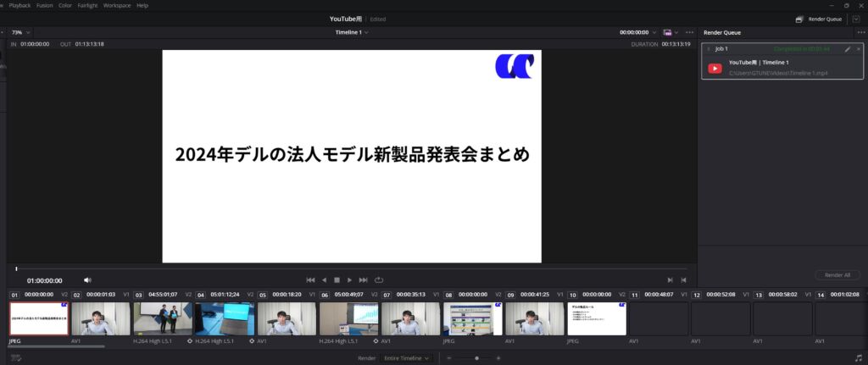Click the YouTube icon on Job 1
The height and width of the screenshot is (365, 868).
click(715, 69)
